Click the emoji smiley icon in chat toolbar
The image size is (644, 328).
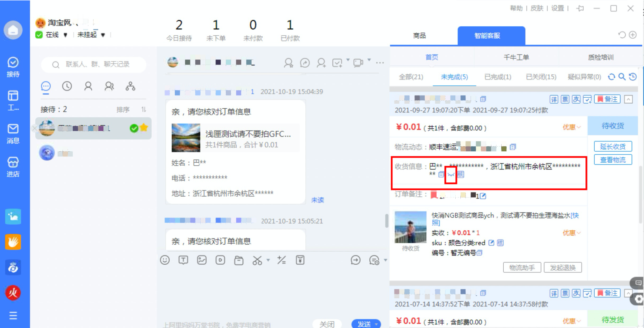tap(165, 260)
